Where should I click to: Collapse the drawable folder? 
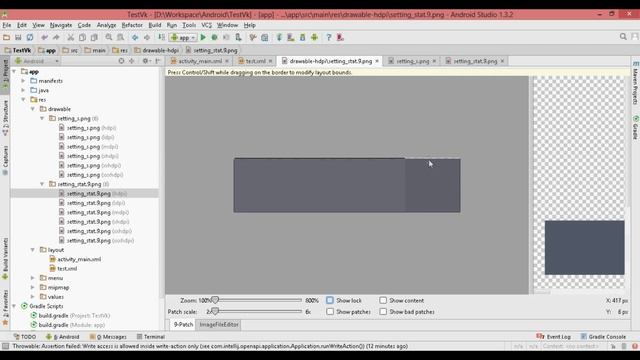33,109
